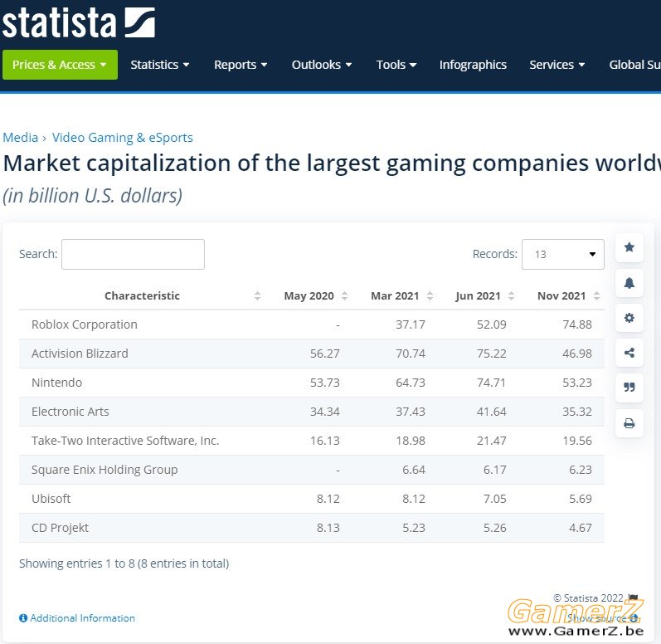The height and width of the screenshot is (644, 661).
Task: Click Activision Blizzard value 56.27
Action: pos(324,354)
